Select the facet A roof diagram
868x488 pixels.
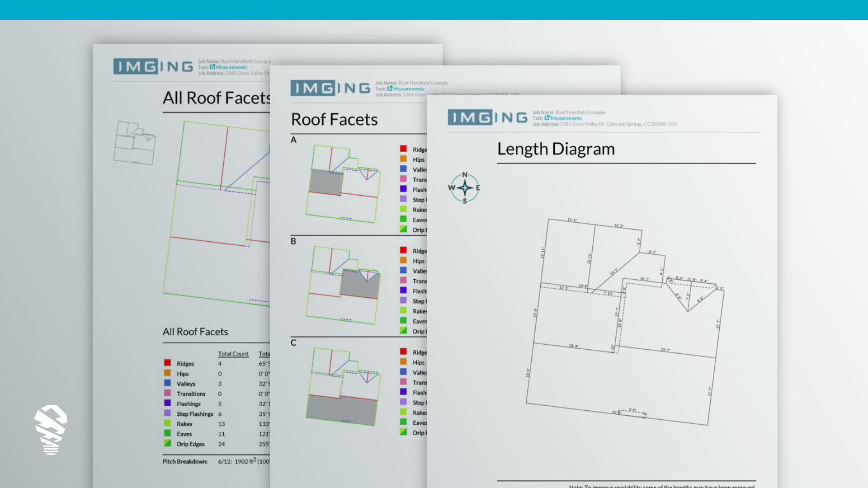pos(344,184)
